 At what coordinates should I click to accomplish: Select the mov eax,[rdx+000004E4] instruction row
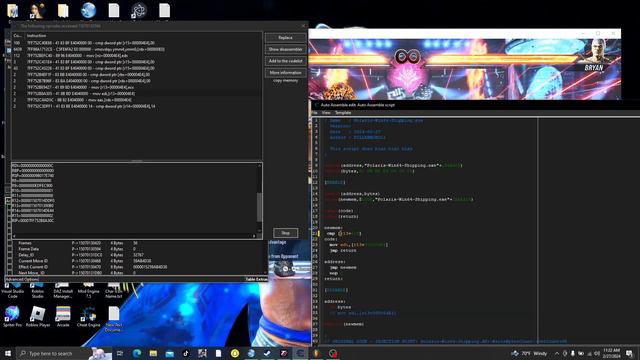click(x=137, y=100)
